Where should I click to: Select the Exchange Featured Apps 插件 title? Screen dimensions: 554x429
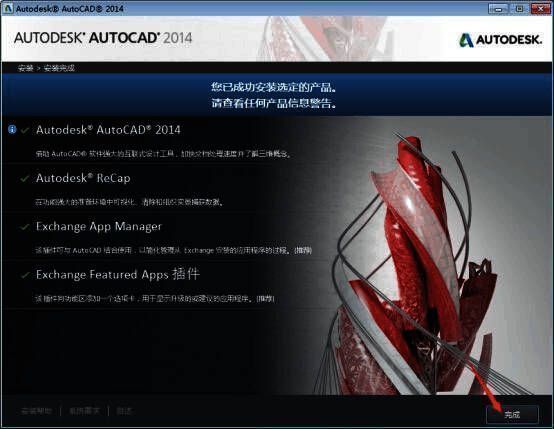coord(118,275)
